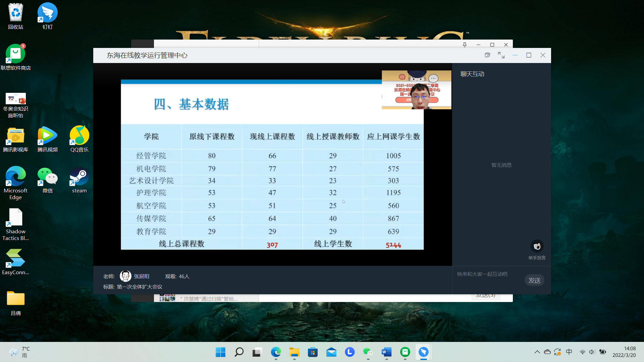
Task: Click the presenter webcam thumbnail
Action: (416, 90)
